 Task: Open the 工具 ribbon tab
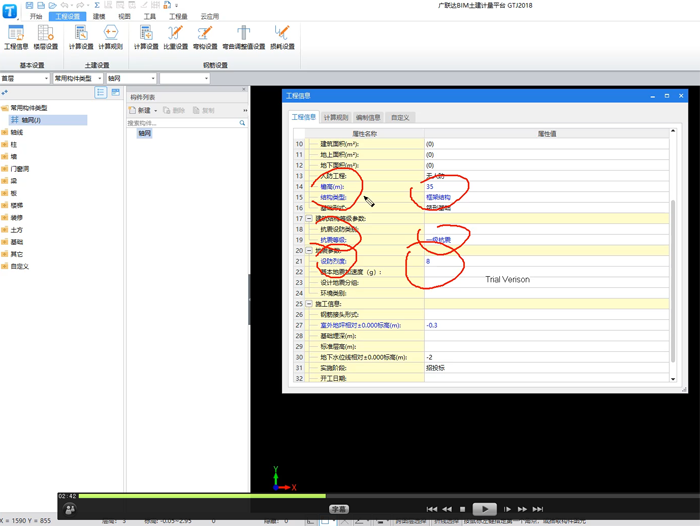150,17
